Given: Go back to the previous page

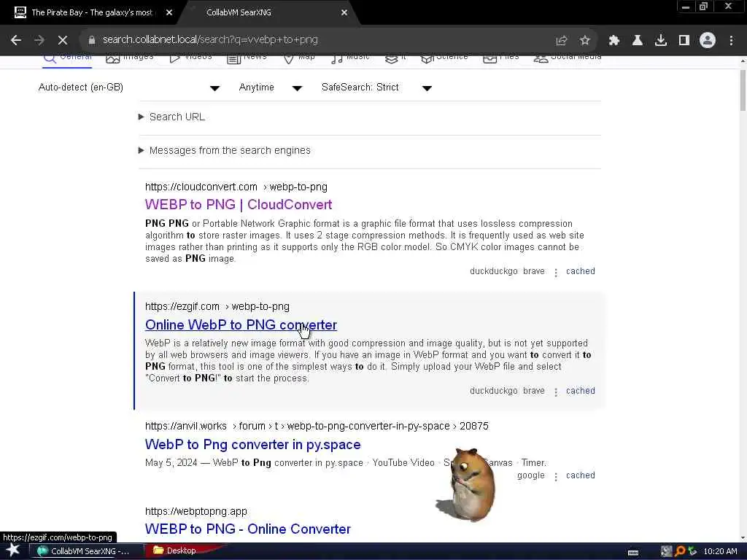Looking at the screenshot, I should [x=16, y=41].
